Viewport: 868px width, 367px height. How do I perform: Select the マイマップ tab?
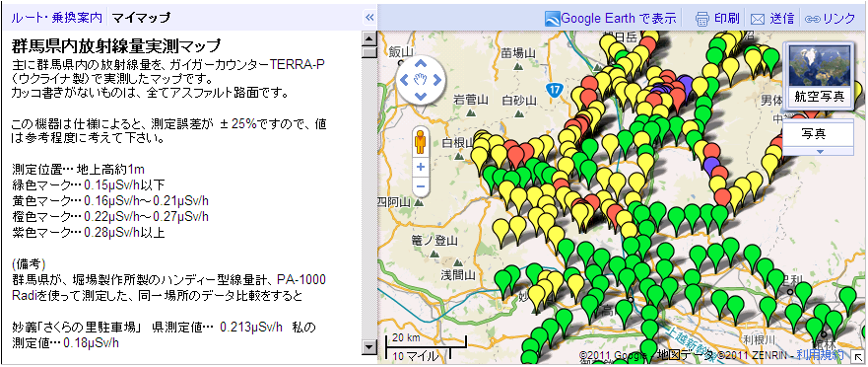141,17
